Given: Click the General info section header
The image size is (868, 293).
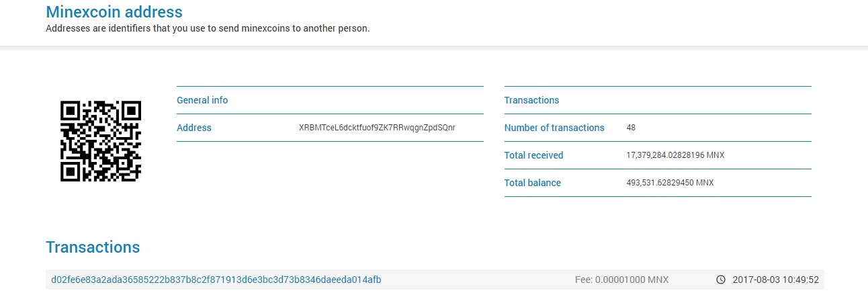Looking at the screenshot, I should [x=202, y=100].
